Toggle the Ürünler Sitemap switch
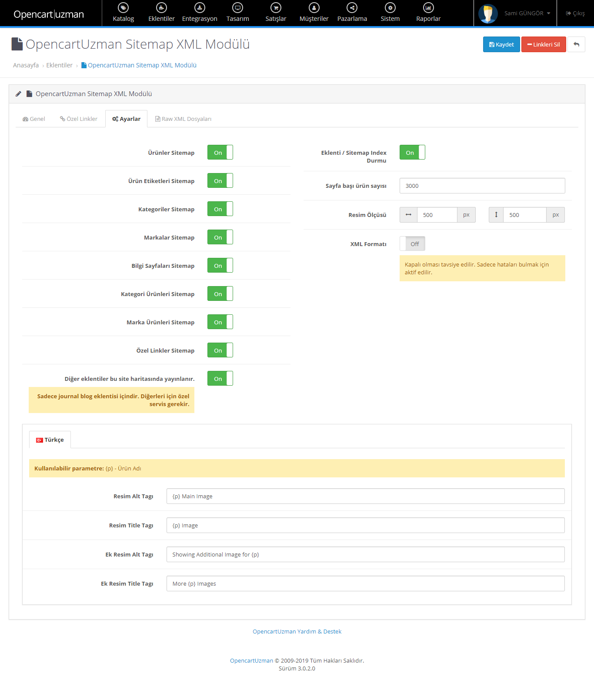Image resolution: width=594 pixels, height=700 pixels. 220,153
